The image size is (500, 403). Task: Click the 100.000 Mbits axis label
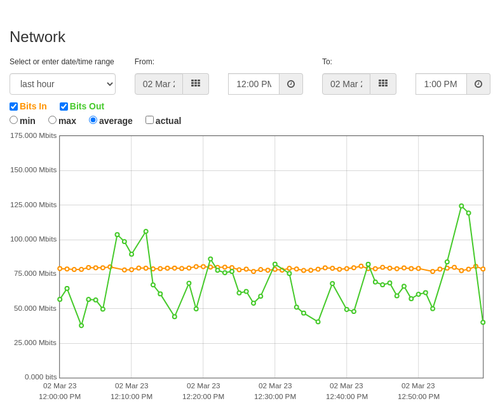click(33, 239)
